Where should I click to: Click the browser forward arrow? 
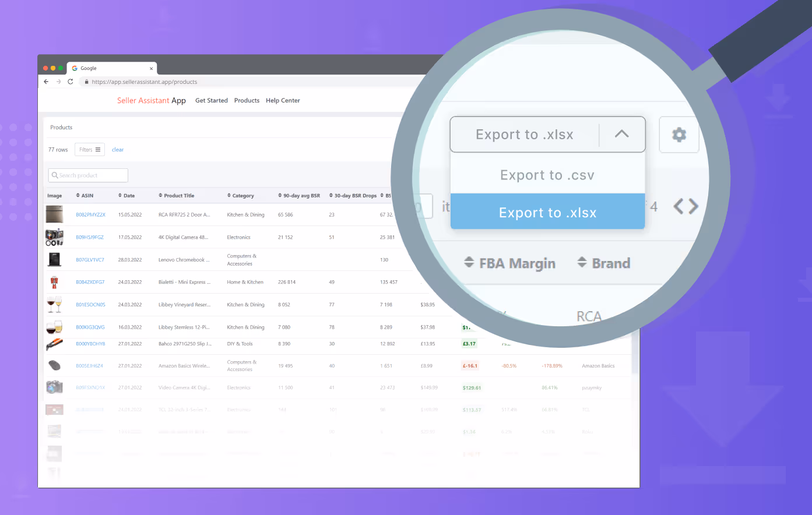(x=58, y=82)
